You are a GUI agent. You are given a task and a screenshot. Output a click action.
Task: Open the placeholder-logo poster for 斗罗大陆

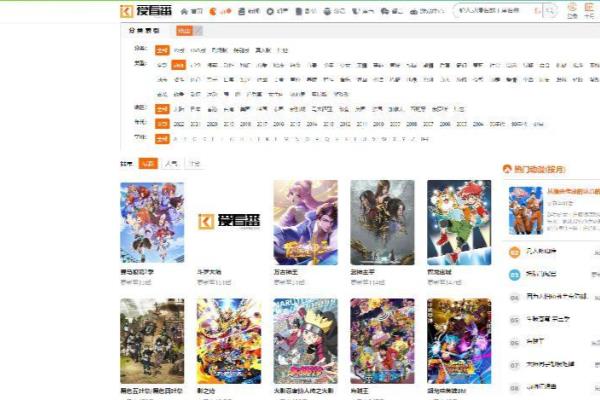coord(229,222)
